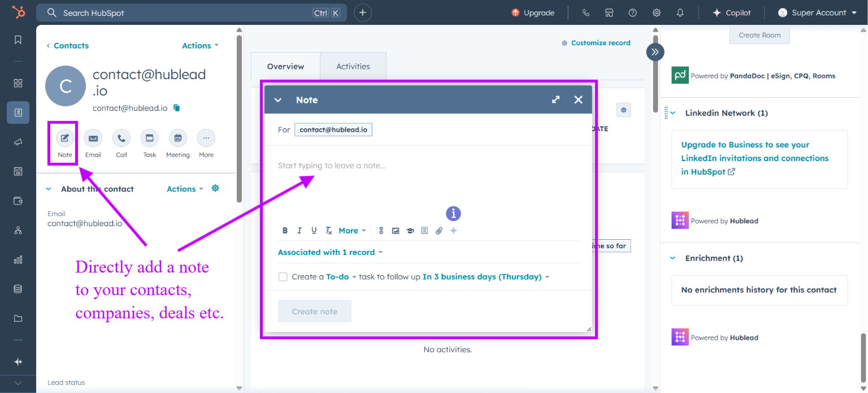Open About this contact Actions dropdown

click(x=185, y=189)
